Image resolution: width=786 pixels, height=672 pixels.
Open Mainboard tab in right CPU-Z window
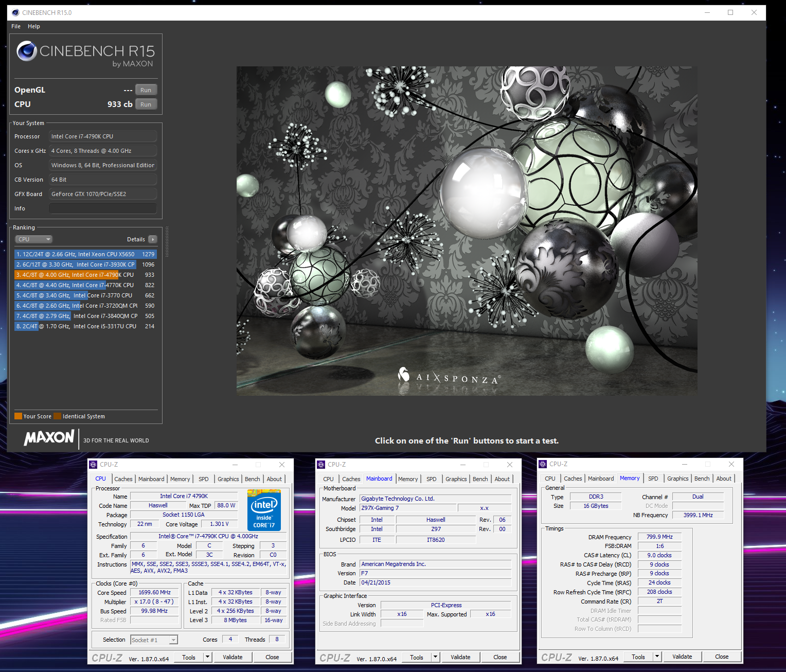pyautogui.click(x=601, y=479)
